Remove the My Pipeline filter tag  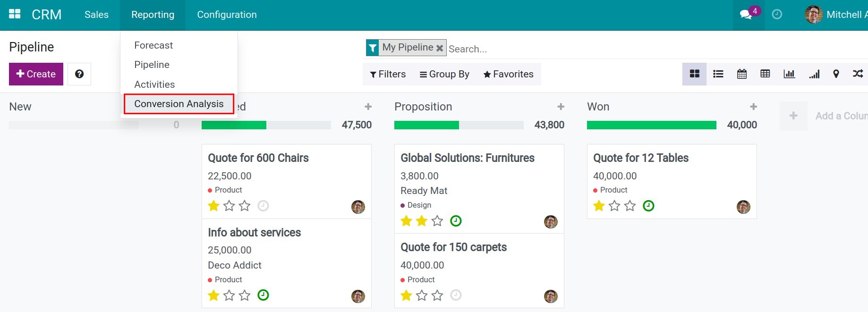440,48
